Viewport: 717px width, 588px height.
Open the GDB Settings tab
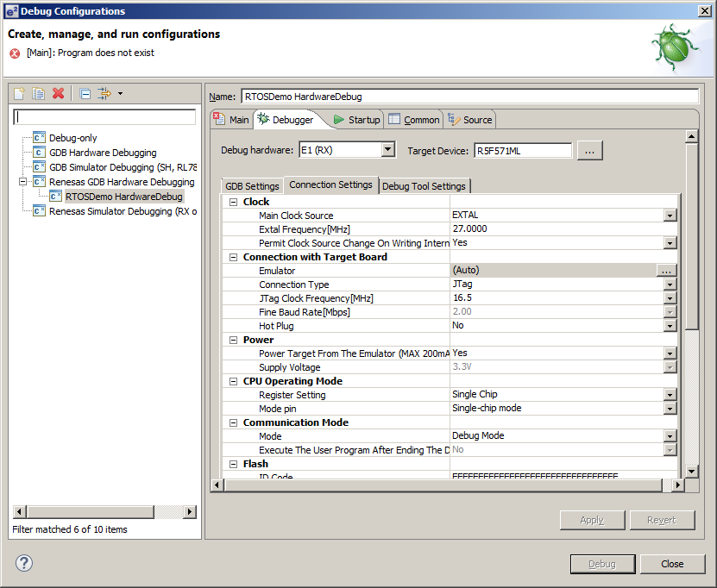(x=252, y=186)
